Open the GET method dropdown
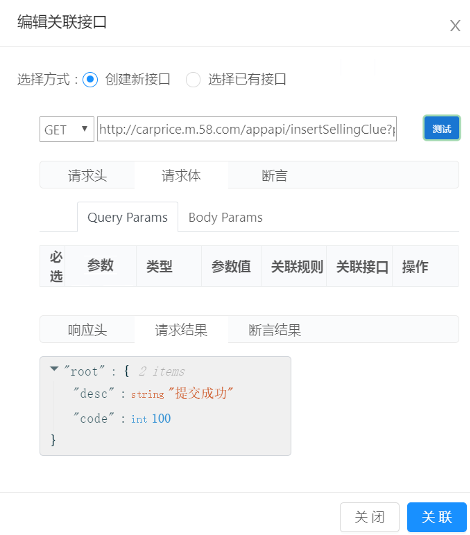470x535 pixels. [x=67, y=129]
